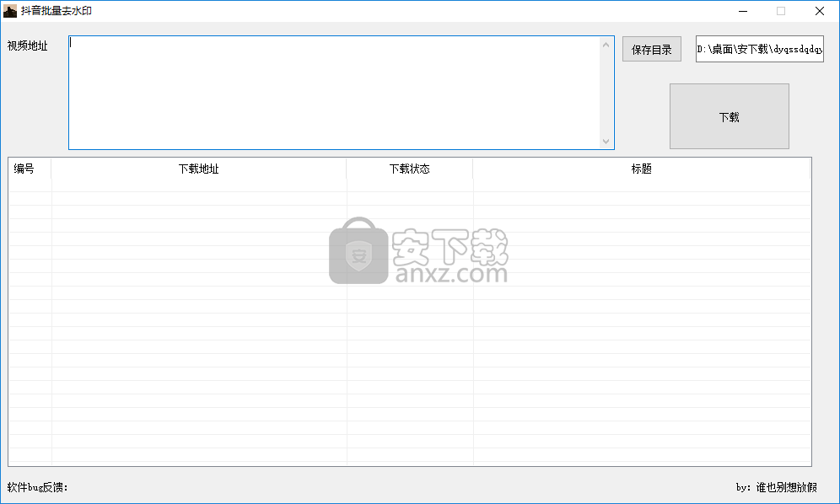Click the 保存目录 button
Screen dimensions: 840x504
(651, 49)
